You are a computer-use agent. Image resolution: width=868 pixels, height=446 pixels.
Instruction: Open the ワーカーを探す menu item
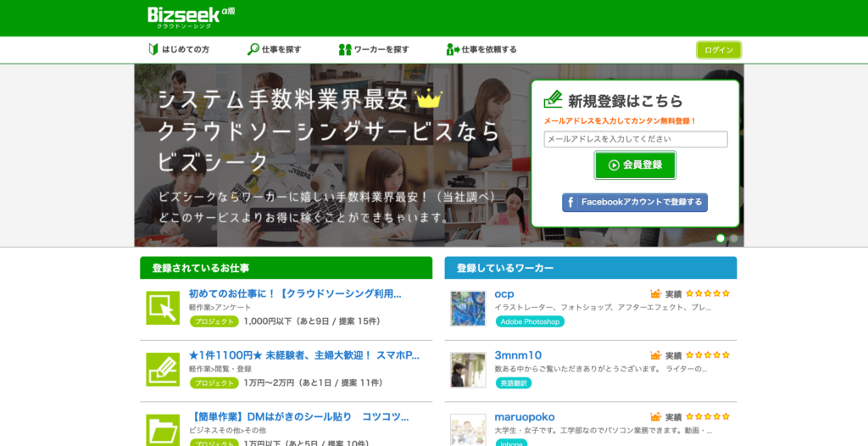374,49
